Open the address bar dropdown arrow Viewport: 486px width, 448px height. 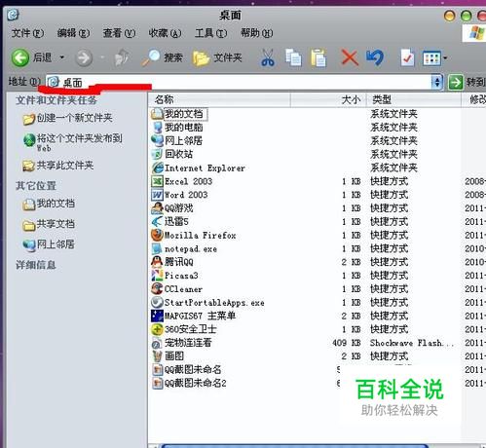[437, 82]
